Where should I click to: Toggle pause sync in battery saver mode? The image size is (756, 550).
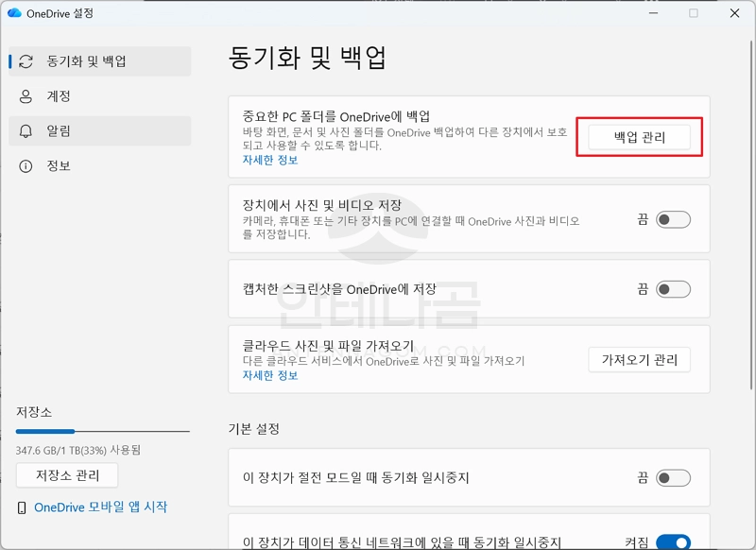[673, 478]
